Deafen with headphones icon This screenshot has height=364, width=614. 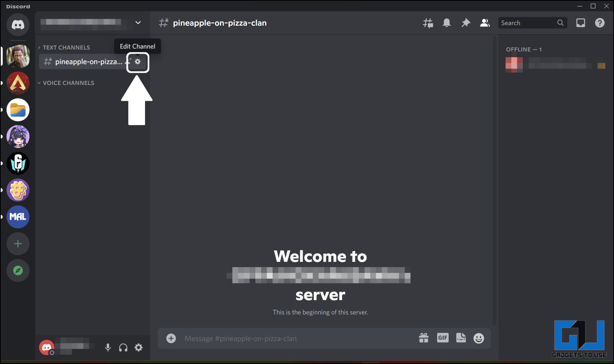(x=123, y=348)
